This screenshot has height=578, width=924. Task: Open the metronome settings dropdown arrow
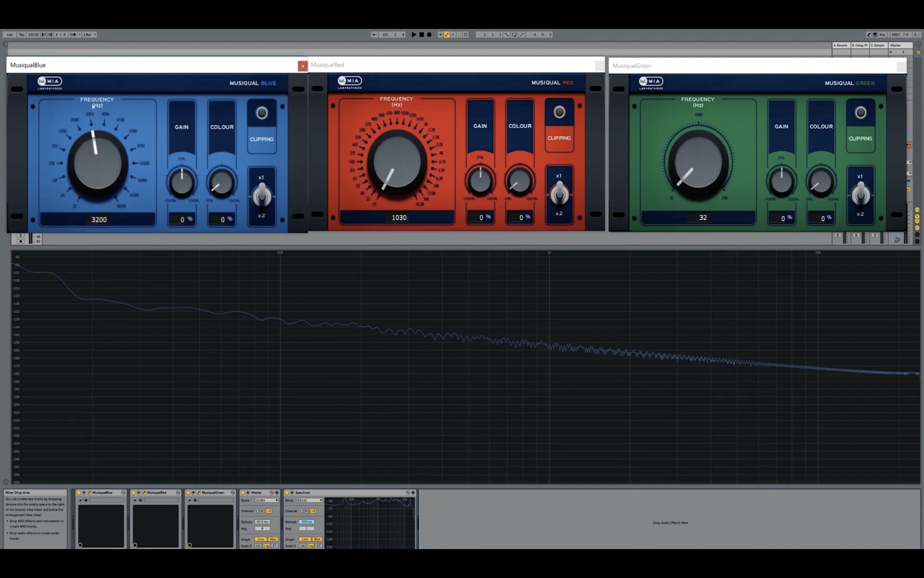(x=80, y=34)
